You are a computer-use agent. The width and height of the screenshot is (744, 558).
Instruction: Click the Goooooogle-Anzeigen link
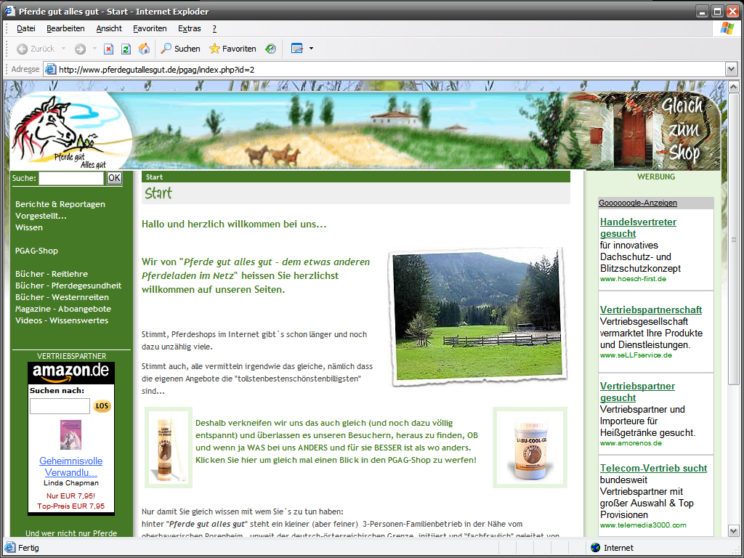click(638, 203)
